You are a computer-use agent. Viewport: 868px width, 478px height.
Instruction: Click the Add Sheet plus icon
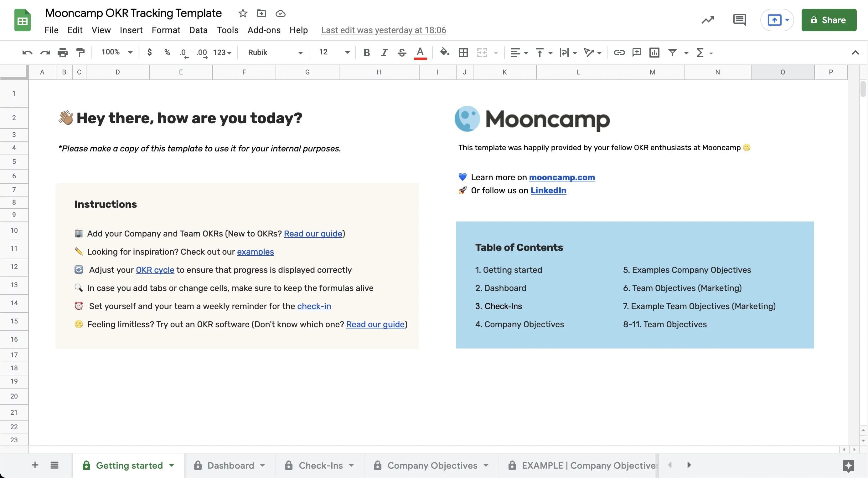point(35,465)
